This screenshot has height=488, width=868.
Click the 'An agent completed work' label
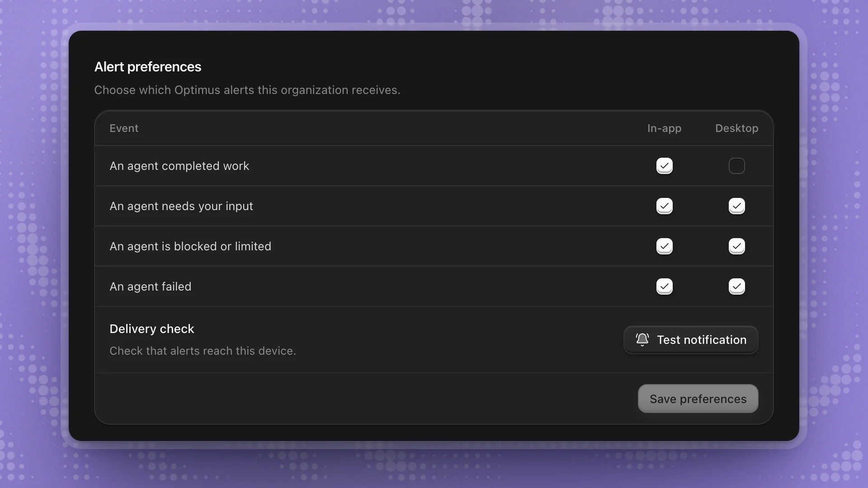(x=179, y=166)
